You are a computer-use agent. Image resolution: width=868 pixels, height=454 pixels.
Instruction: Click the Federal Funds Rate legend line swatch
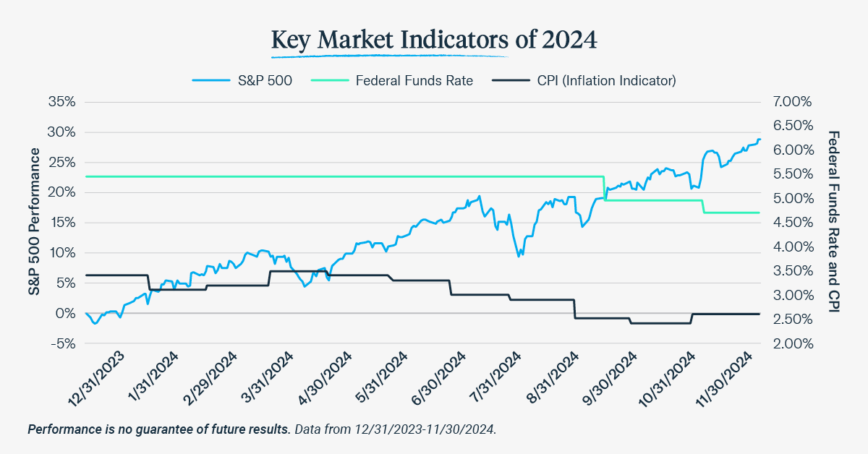tap(329, 81)
